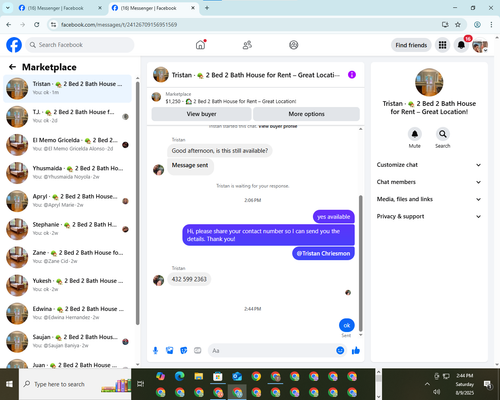Open Yukesh conversation
Image resolution: width=500 pixels, height=400 pixels.
pos(67,285)
